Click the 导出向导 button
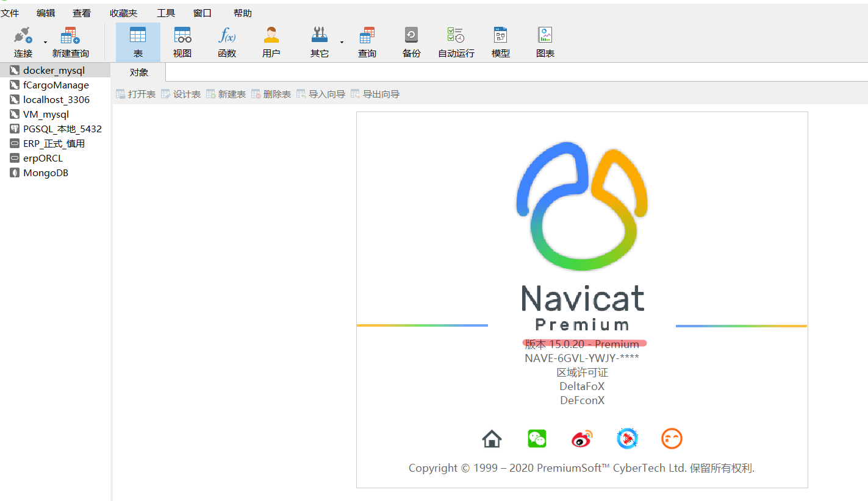868x501 pixels. click(x=375, y=94)
